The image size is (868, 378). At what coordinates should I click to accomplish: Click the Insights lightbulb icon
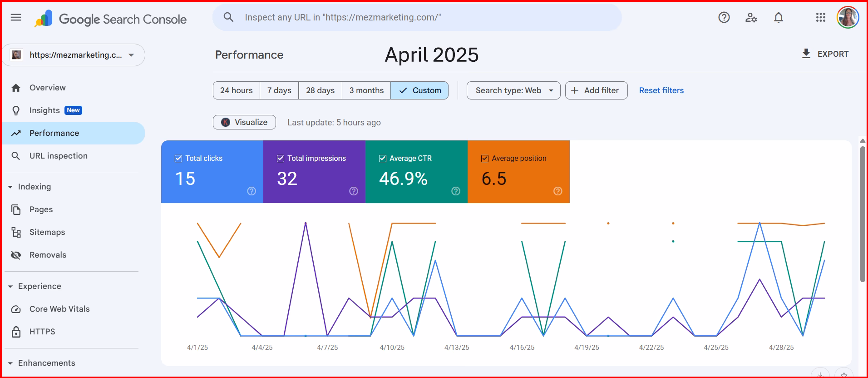click(16, 110)
